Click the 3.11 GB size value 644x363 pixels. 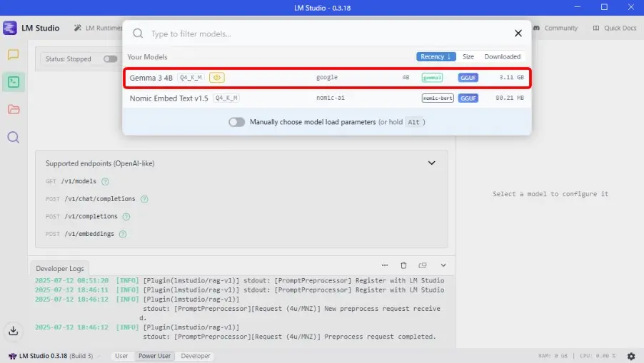511,77
